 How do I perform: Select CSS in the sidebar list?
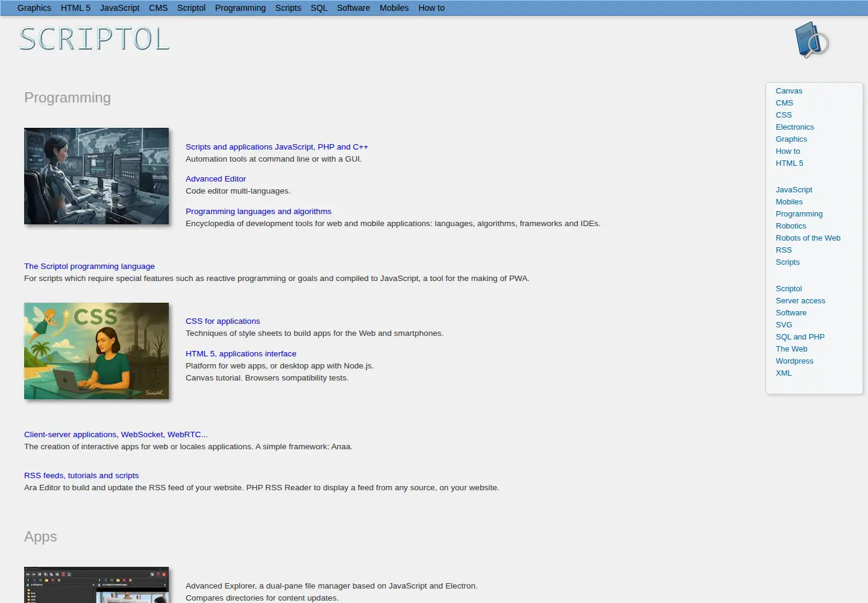784,115
